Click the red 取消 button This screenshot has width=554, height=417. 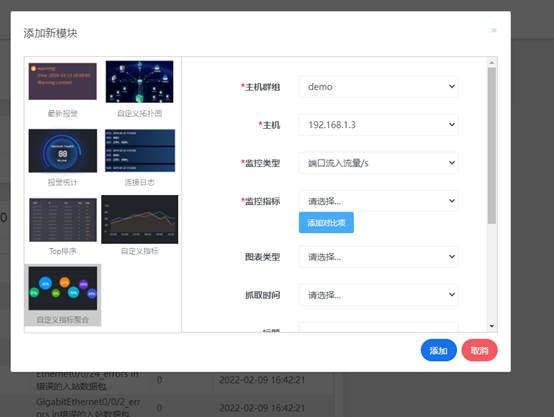tap(479, 350)
